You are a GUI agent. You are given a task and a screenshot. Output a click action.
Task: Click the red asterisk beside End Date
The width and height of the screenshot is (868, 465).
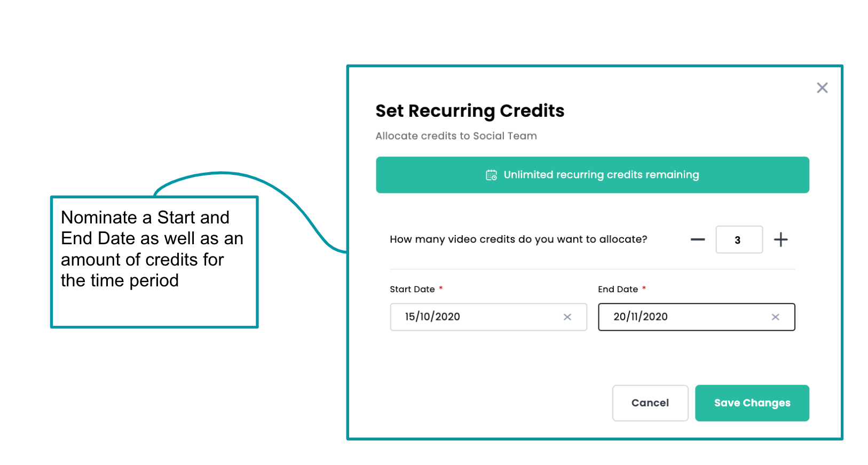tap(644, 288)
